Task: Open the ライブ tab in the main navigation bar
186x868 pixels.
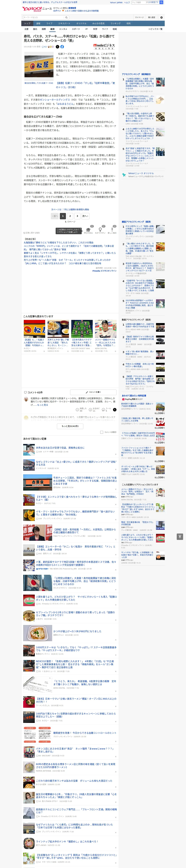Action: click(49, 24)
